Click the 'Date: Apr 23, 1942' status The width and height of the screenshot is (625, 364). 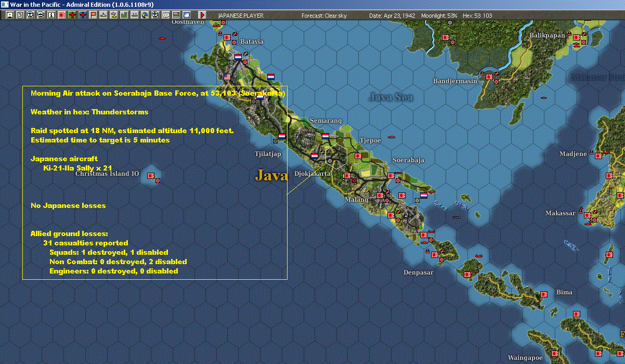(x=392, y=16)
